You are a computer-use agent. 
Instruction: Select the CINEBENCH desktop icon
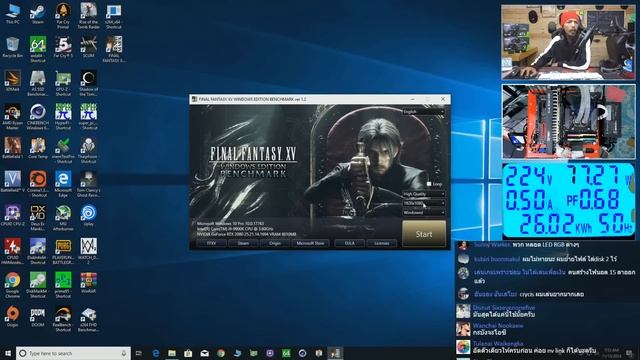pos(38,116)
